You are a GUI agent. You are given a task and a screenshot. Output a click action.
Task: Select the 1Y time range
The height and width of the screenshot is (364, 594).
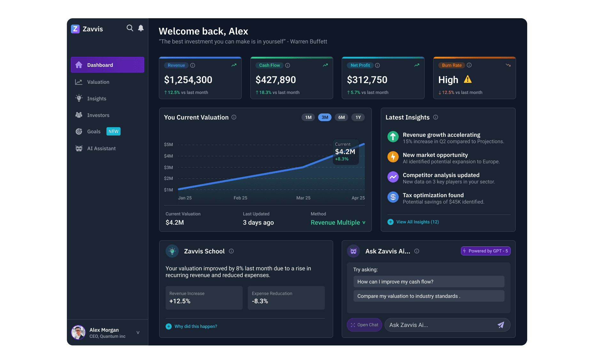coord(358,117)
